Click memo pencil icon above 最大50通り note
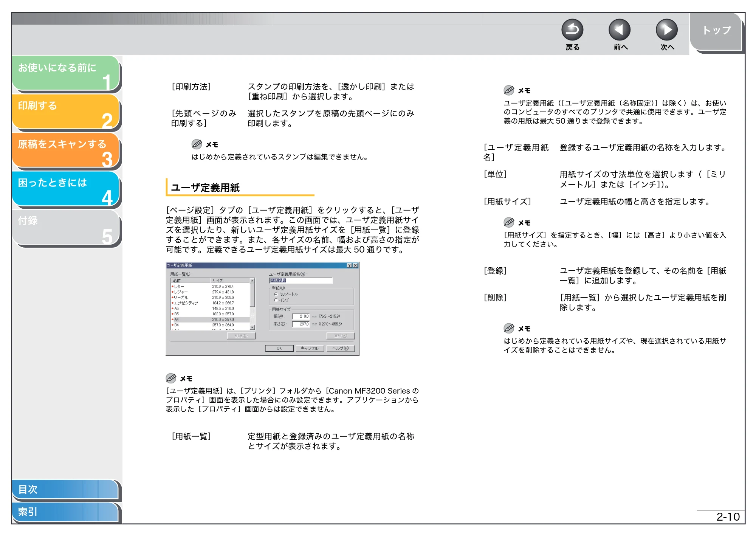 [509, 90]
